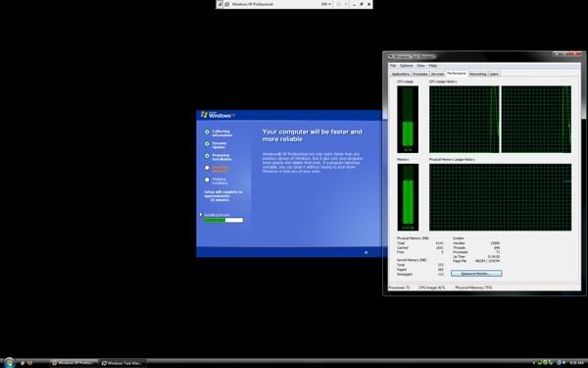Switch to the Processes tab

(420, 74)
